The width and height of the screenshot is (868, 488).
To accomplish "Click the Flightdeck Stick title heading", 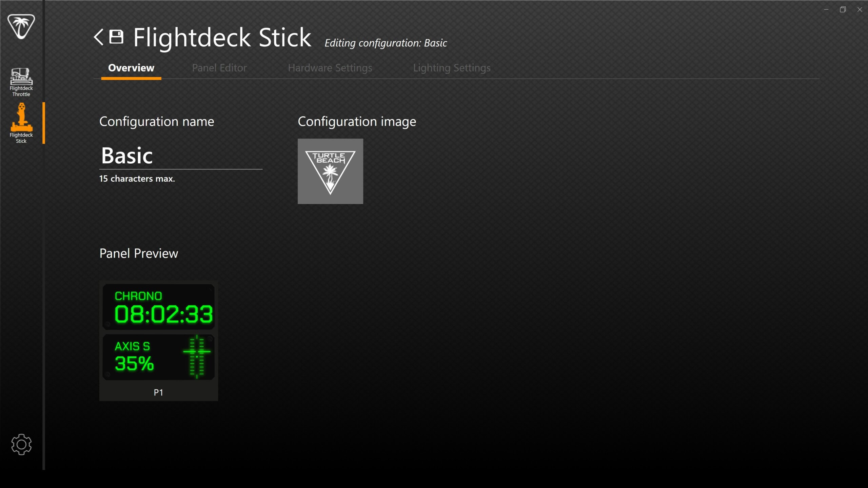I will click(x=222, y=38).
